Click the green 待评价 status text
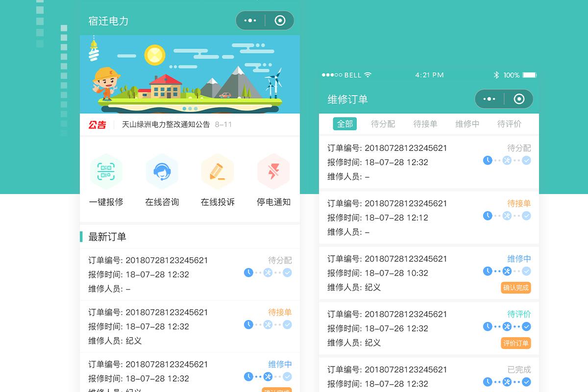This screenshot has width=588, height=392. [519, 314]
